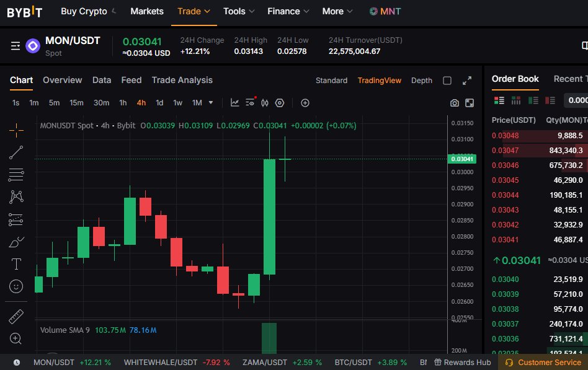Select the horizontal lines Fib tool

[x=16, y=175]
